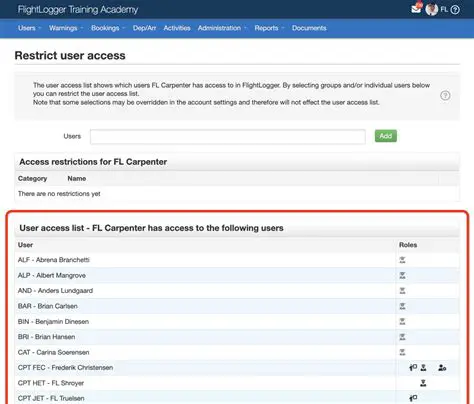Click role icon in Benjamin Dinesen row

point(402,322)
